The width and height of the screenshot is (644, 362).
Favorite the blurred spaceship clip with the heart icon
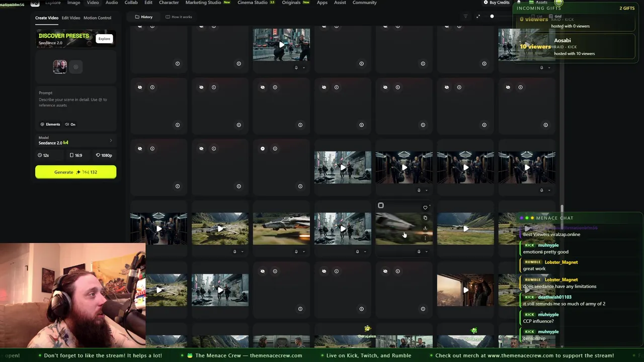point(425,207)
